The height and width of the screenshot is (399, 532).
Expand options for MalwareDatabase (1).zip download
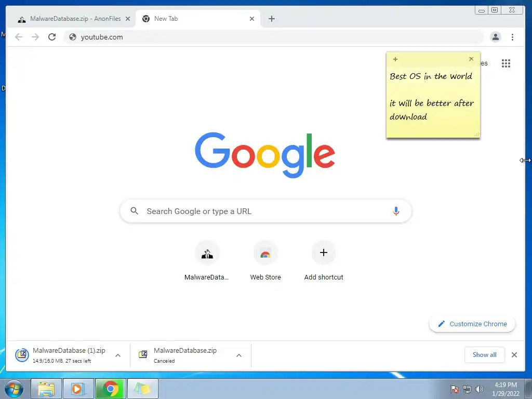[x=118, y=355]
